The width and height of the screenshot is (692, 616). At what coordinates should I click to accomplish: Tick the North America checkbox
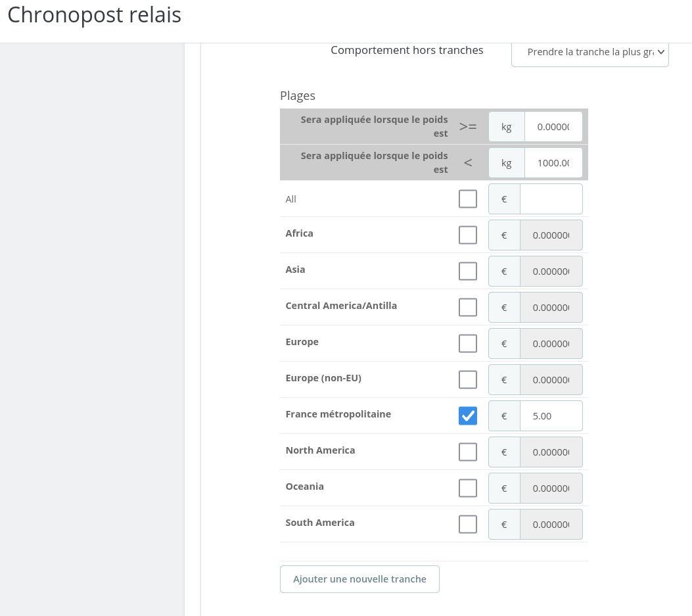(x=468, y=452)
